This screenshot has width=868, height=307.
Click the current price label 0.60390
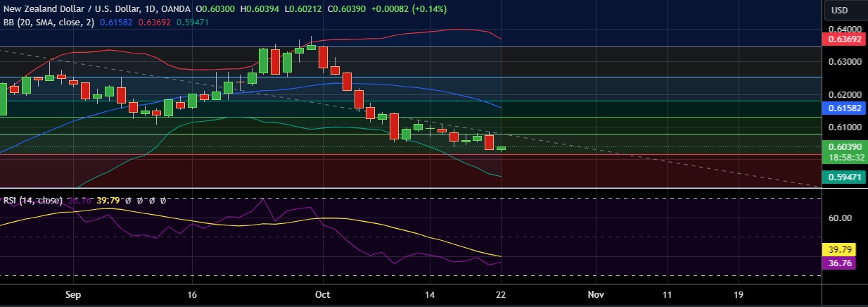(844, 146)
